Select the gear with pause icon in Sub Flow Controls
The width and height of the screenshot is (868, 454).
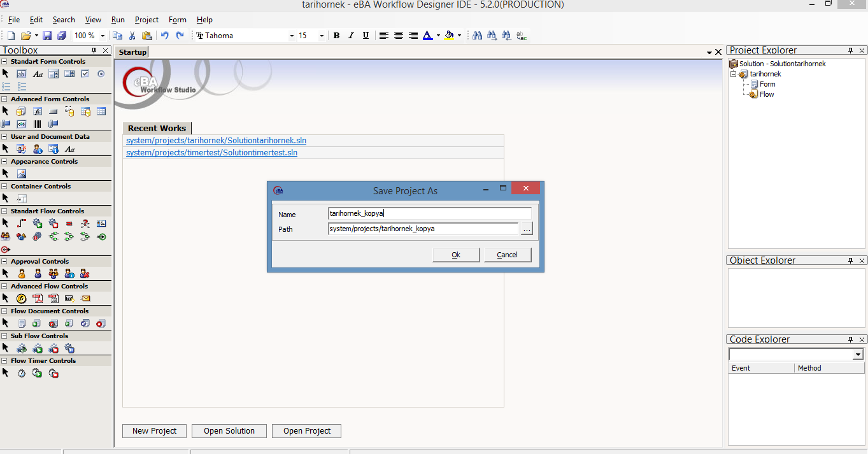tap(69, 348)
